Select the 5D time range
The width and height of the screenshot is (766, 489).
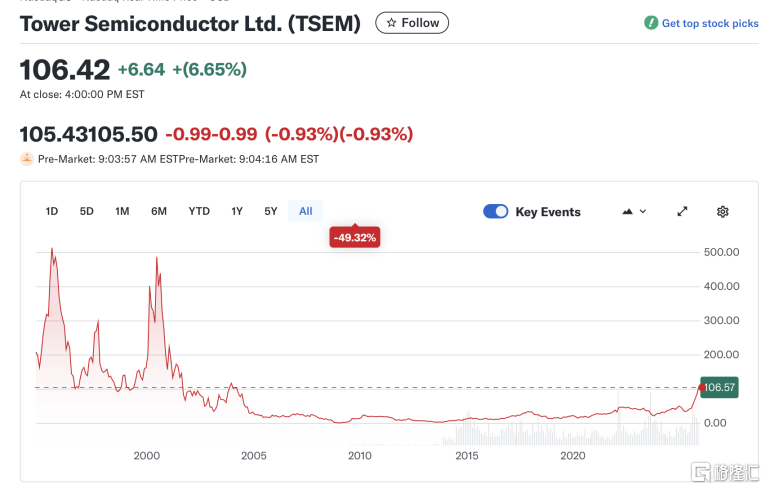pyautogui.click(x=87, y=211)
